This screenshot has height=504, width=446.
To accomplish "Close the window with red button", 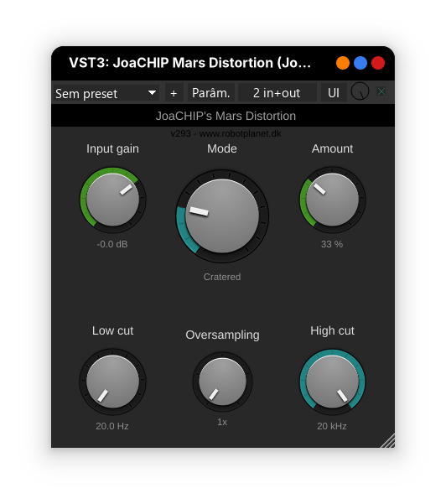I will coord(378,63).
